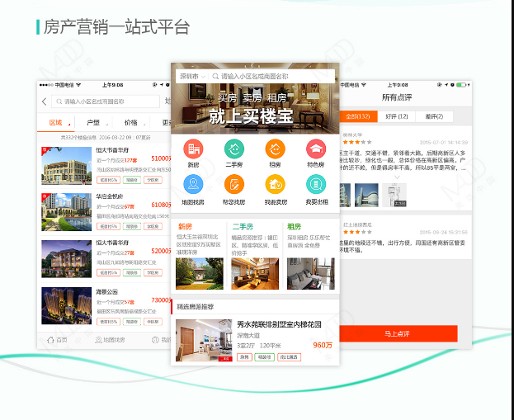Expand the 户型 filter dropdown
Viewport: 514px width, 420px height.
[95, 123]
